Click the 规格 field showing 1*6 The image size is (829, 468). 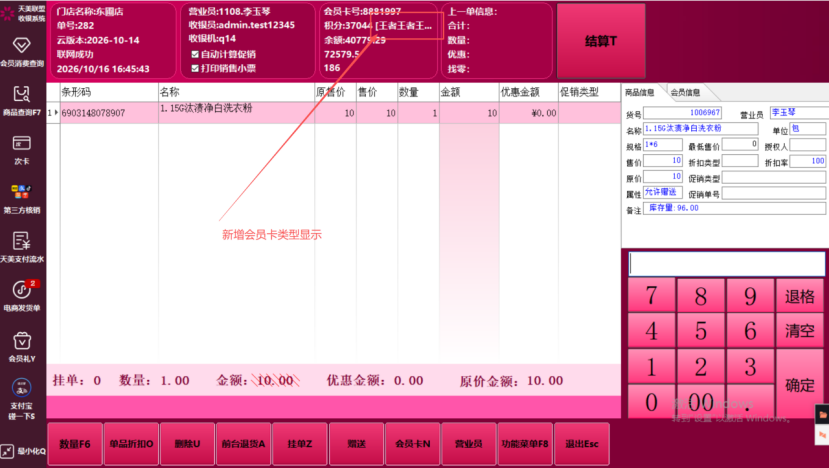point(663,144)
